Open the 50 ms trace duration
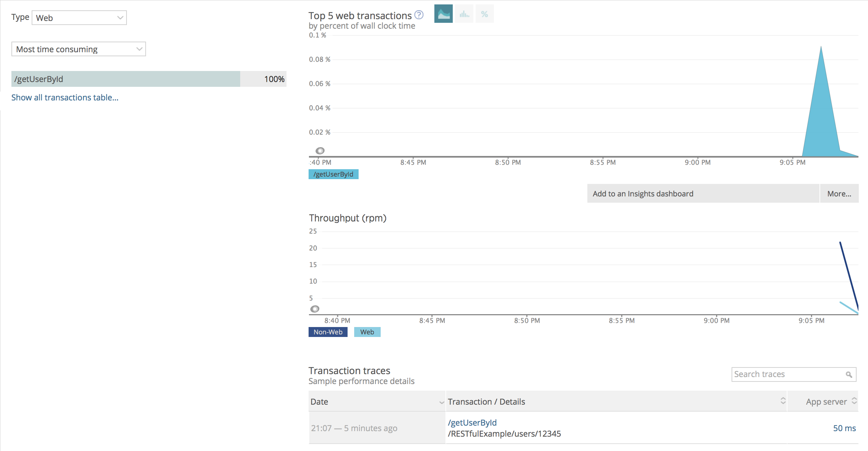Screen dimensions: 868x451 point(844,428)
